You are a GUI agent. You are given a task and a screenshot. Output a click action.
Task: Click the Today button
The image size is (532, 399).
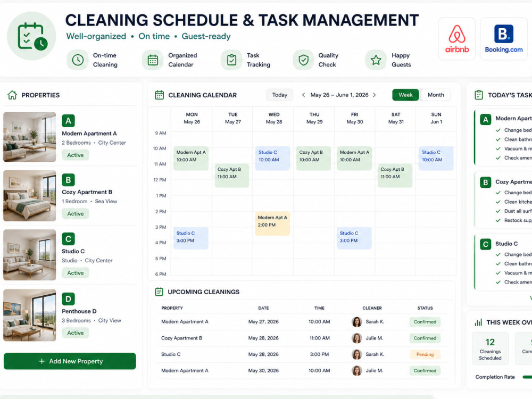pyautogui.click(x=280, y=95)
